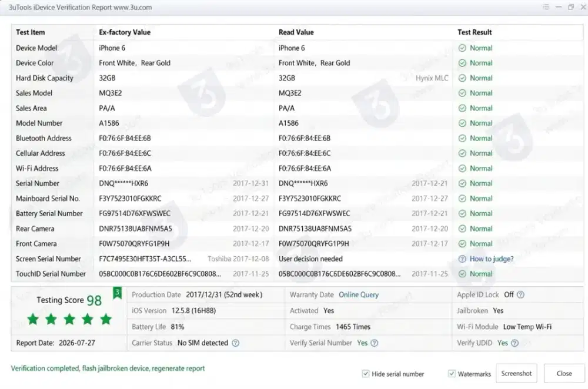Click the How to judge question icon
The image size is (588, 389).
tap(462, 259)
